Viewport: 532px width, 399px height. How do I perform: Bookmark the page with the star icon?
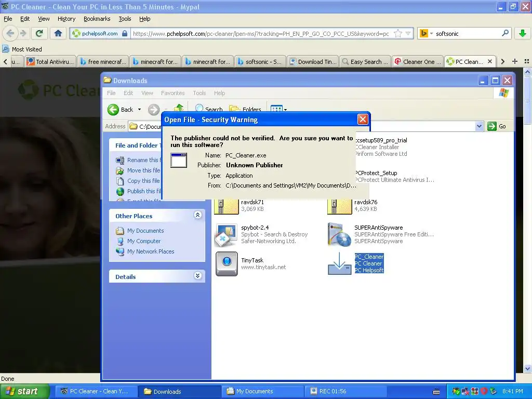398,33
